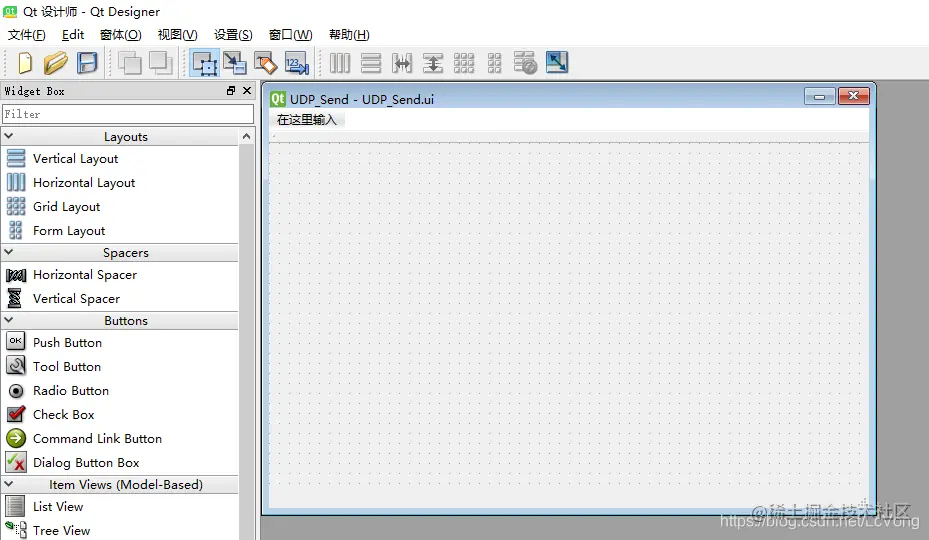Click the Lay Out in Form toolbar icon

pyautogui.click(x=495, y=62)
